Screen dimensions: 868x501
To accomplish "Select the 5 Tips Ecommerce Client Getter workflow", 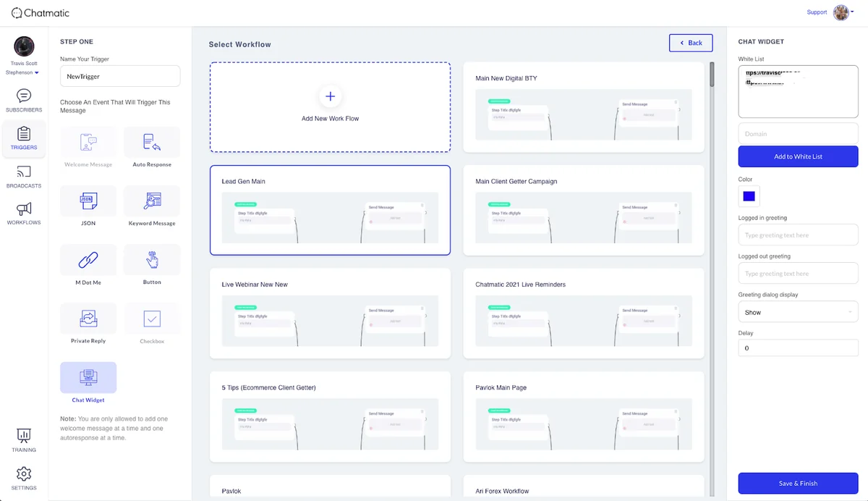I will coord(330,417).
